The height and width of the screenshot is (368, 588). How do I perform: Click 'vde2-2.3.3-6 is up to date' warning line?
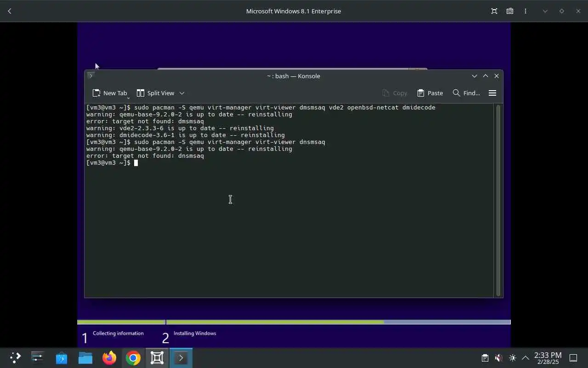point(180,128)
